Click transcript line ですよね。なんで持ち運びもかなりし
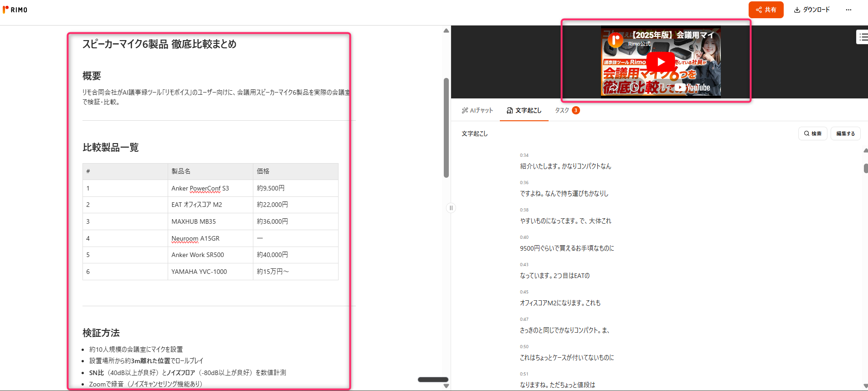 pyautogui.click(x=564, y=194)
